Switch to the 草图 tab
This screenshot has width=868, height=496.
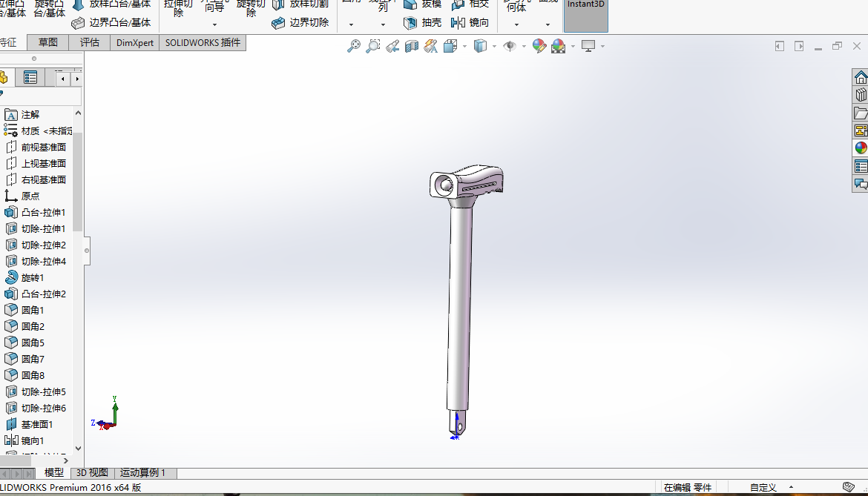click(x=48, y=42)
